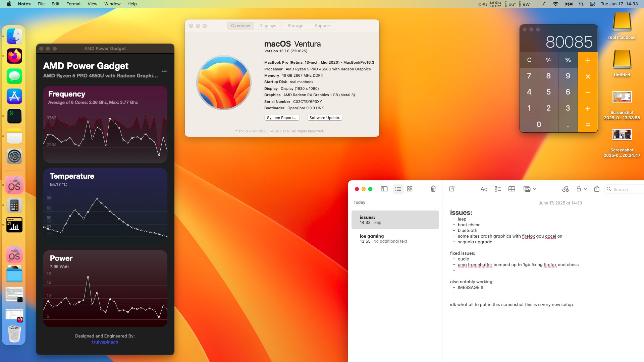Insert a table in Notes toolbar

[512, 189]
